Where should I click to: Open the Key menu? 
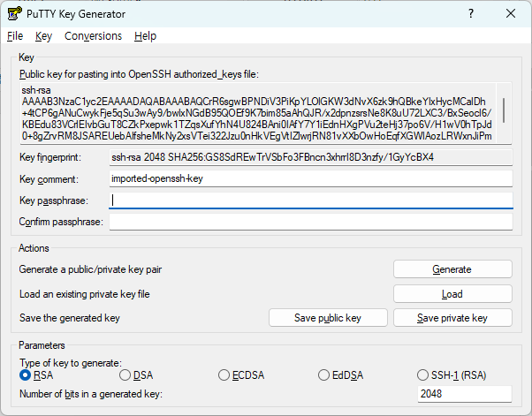pyautogui.click(x=43, y=36)
